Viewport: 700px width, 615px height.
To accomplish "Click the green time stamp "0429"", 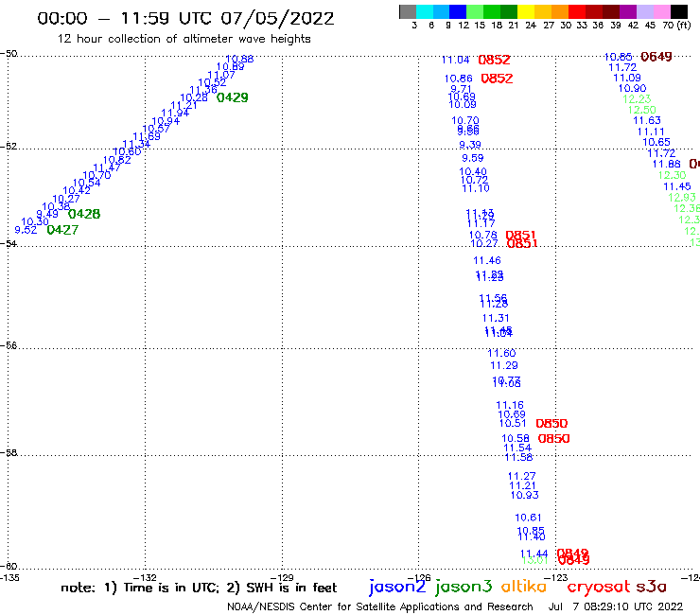I will (232, 97).
